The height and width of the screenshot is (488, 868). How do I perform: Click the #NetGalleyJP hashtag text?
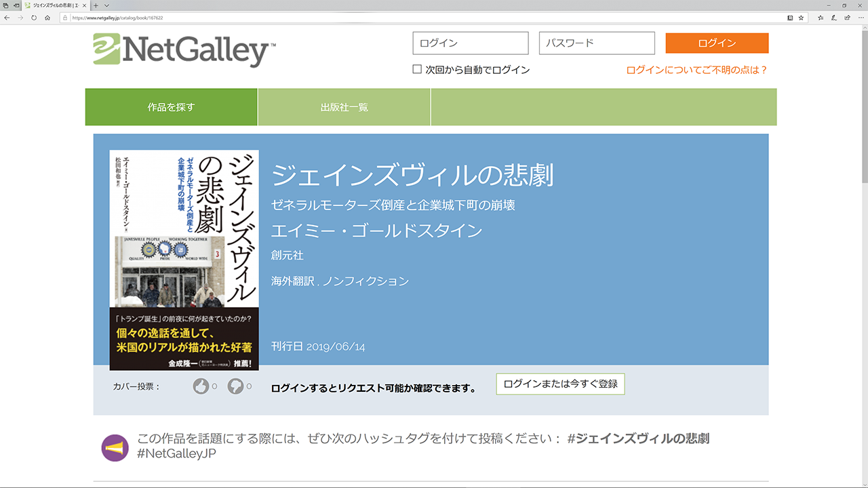176,453
